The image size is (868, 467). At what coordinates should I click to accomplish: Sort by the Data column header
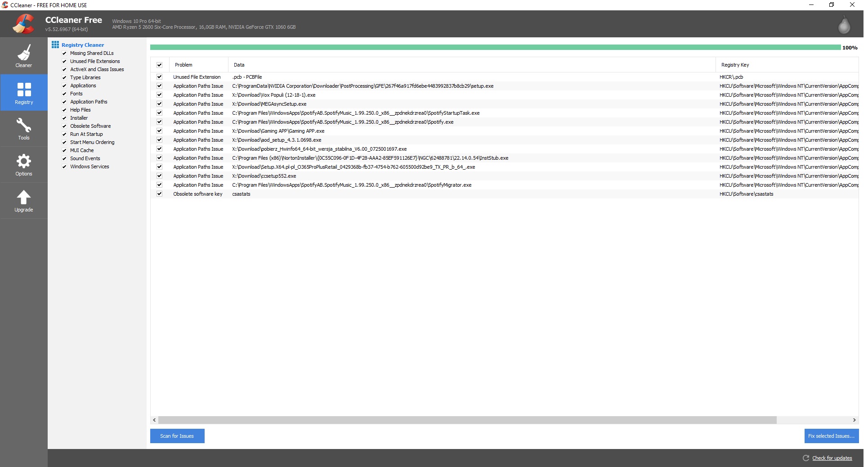[x=472, y=65]
